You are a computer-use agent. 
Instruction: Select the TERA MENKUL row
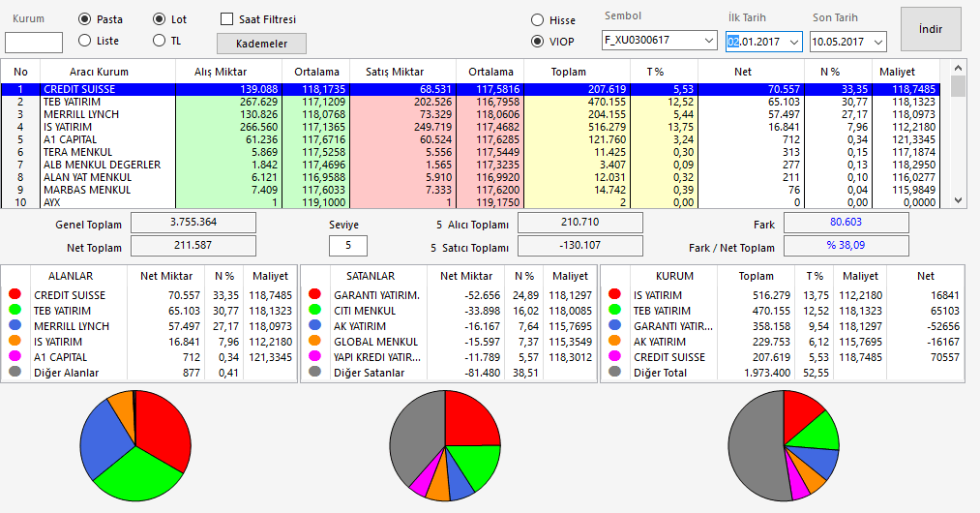coord(470,152)
